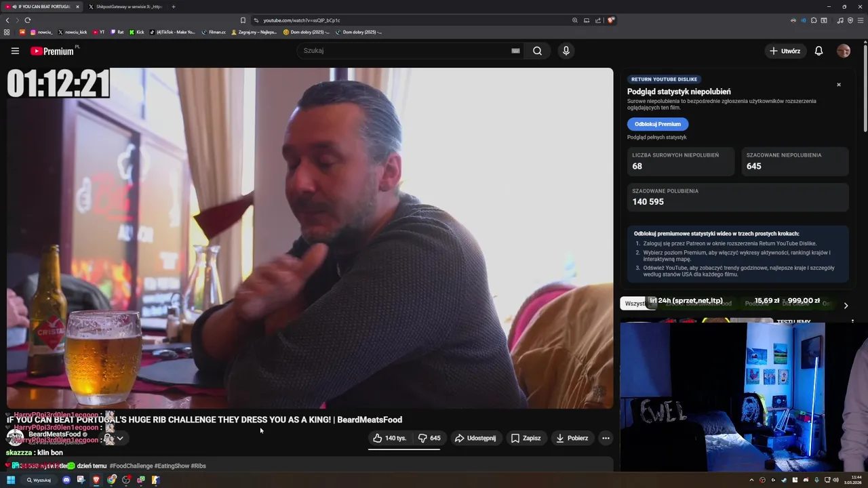Save video with Zapisz button
Viewport: 868px width, 488px height.
pos(526,439)
